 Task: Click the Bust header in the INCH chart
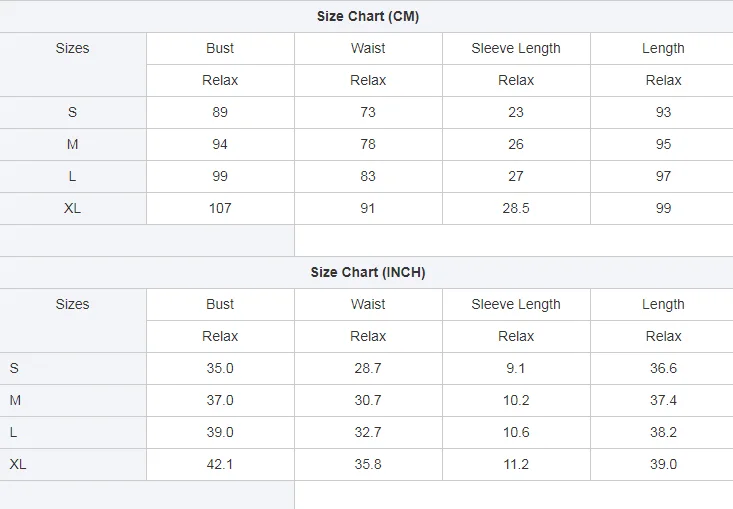220,304
